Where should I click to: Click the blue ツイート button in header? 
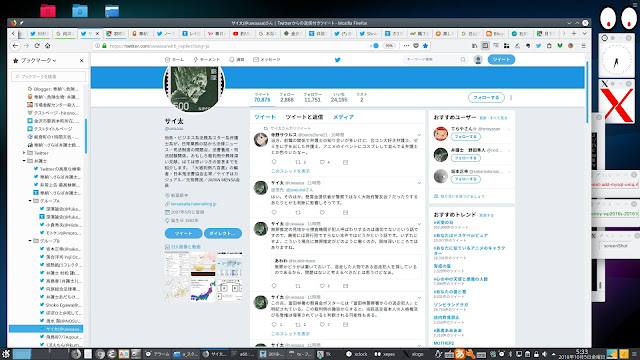pyautogui.click(x=501, y=60)
